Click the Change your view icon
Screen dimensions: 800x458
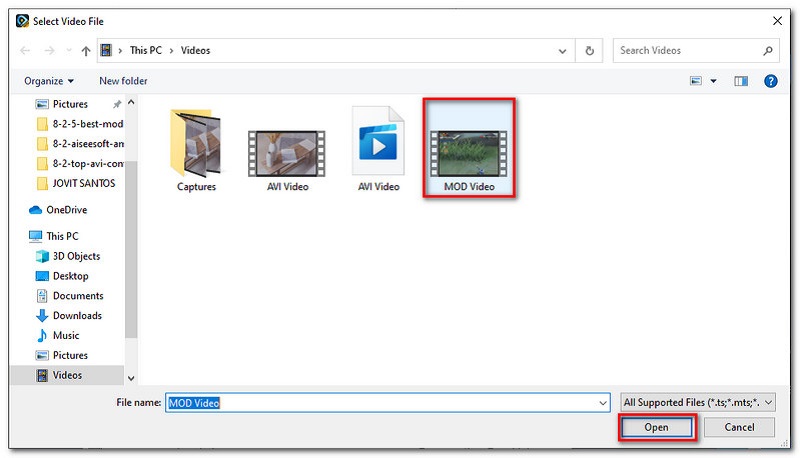click(x=695, y=81)
